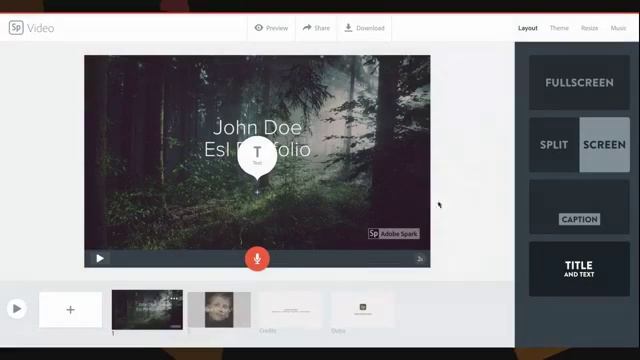640x360 pixels.
Task: Click the Sp Video logo icon
Action: pos(16,28)
